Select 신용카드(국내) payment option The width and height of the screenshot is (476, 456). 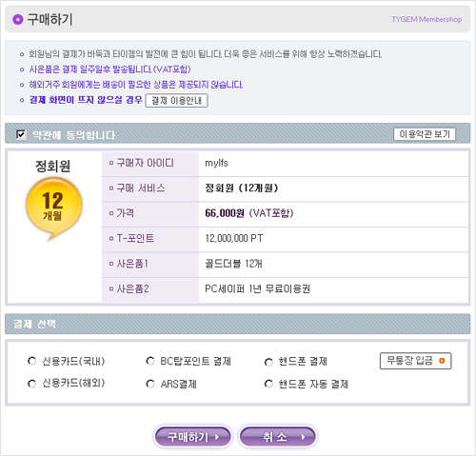point(31,361)
